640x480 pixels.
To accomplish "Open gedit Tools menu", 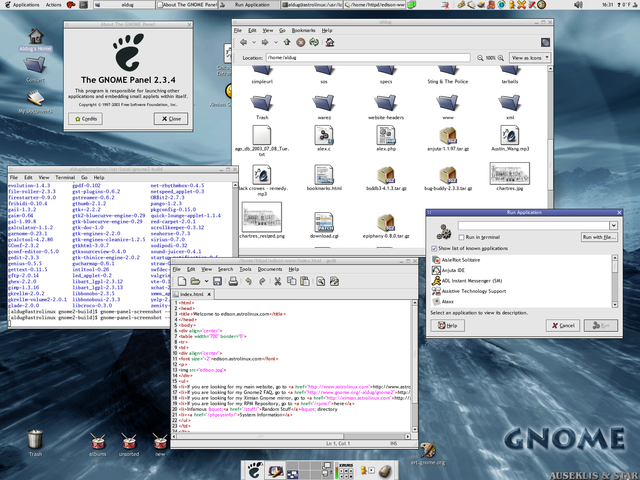I will 245,269.
